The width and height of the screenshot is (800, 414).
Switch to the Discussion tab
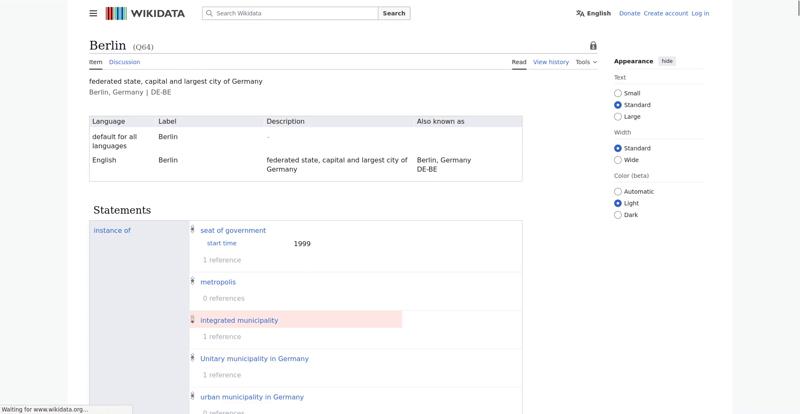(x=124, y=62)
